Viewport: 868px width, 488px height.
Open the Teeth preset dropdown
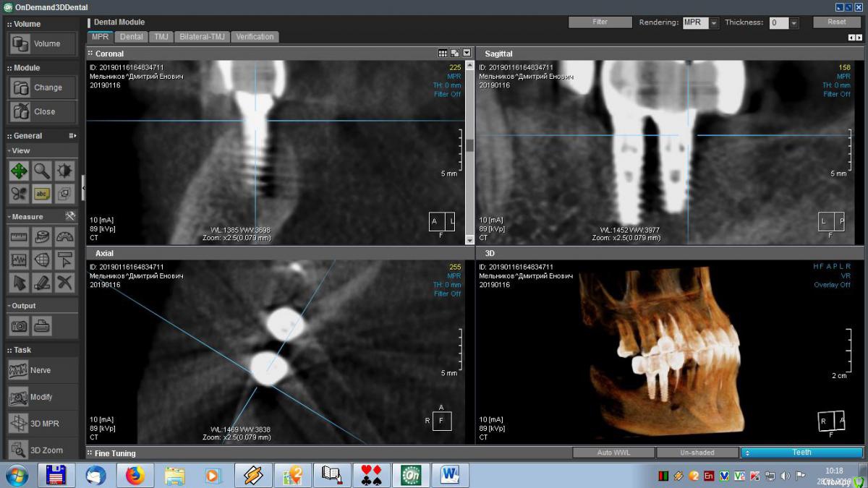[x=801, y=453]
